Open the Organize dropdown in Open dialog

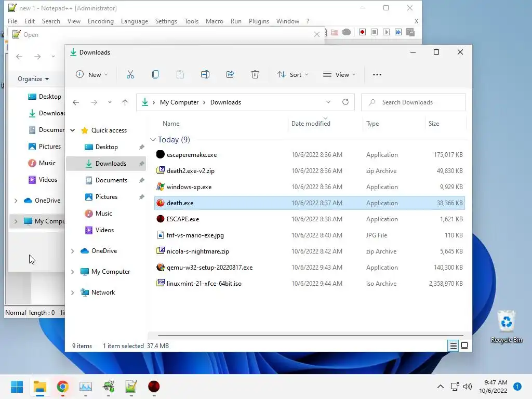point(33,79)
